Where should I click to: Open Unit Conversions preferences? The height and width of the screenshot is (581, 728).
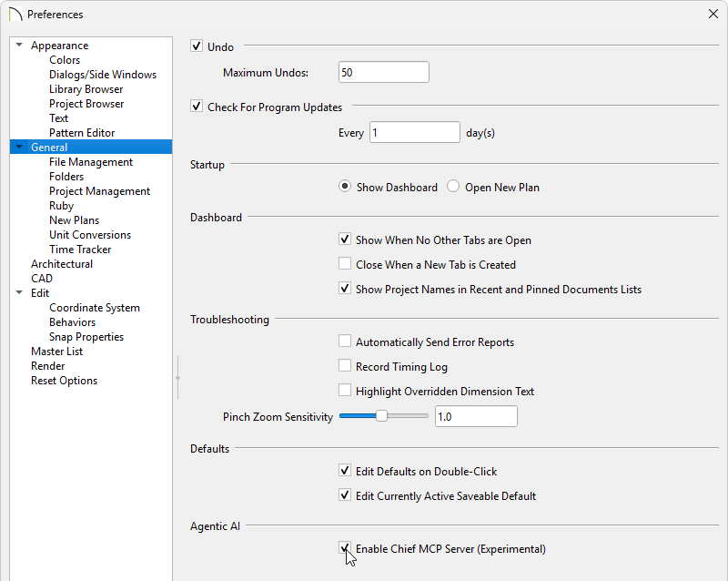point(90,235)
